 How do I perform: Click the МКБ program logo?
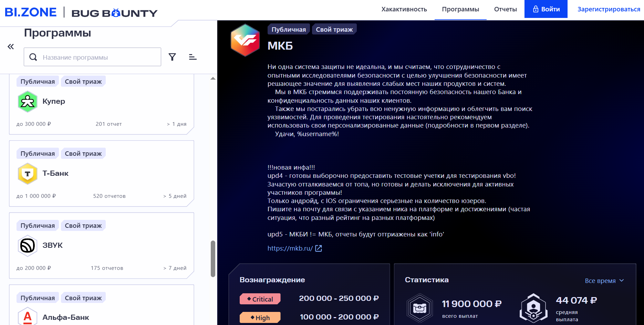pos(245,40)
